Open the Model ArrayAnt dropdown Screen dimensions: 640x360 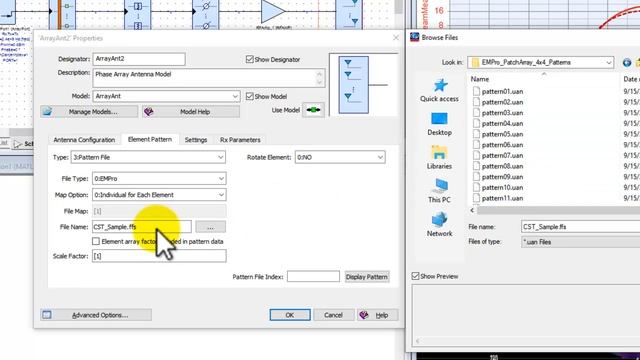167,96
